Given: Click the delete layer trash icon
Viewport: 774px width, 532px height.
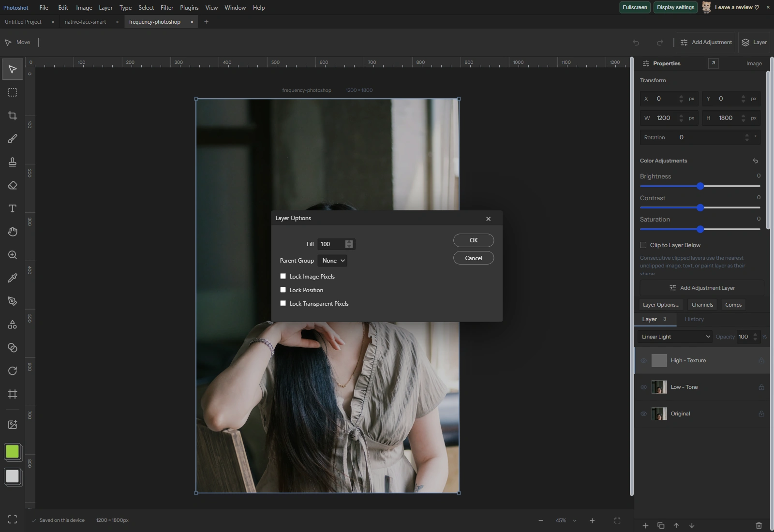Looking at the screenshot, I should (x=759, y=525).
